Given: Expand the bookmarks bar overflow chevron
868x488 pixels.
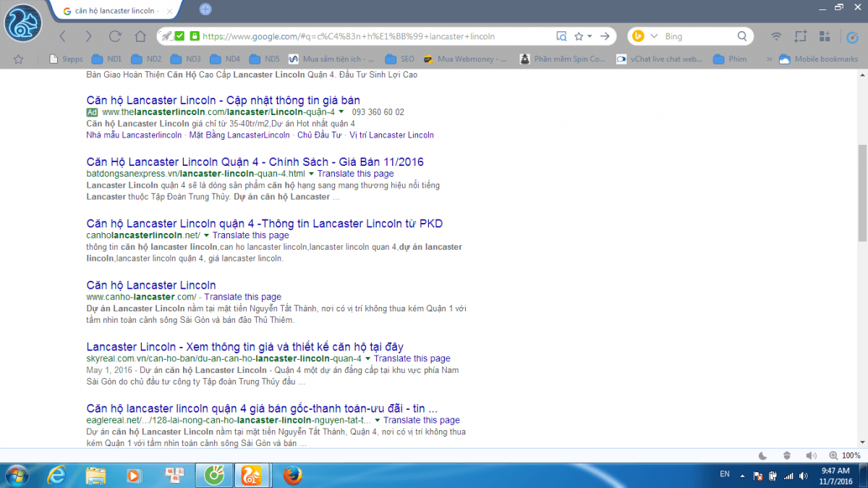Looking at the screenshot, I should click(x=768, y=59).
